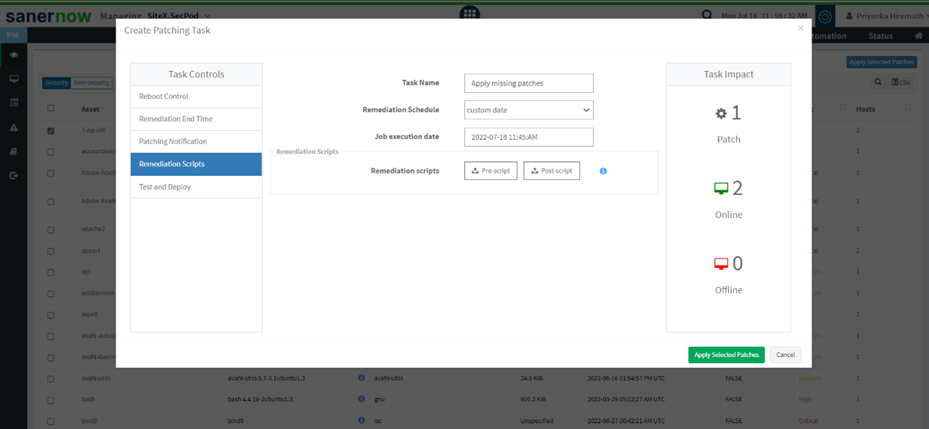This screenshot has height=429, width=929.
Task: Open the 7-zip x86 asset link
Action: click(x=93, y=130)
